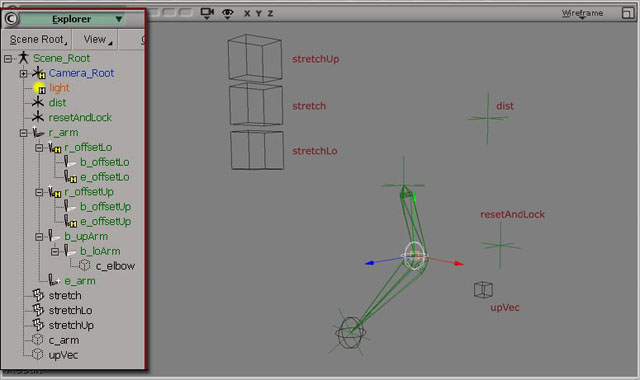Click the light icon in the Explorer tree
Viewport: 640px width, 380px height.
[x=40, y=88]
